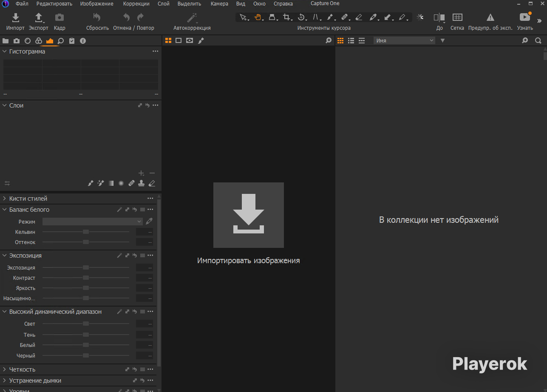547x392 pixels.
Task: Open the Capture camera tool tab
Action: click(17, 41)
